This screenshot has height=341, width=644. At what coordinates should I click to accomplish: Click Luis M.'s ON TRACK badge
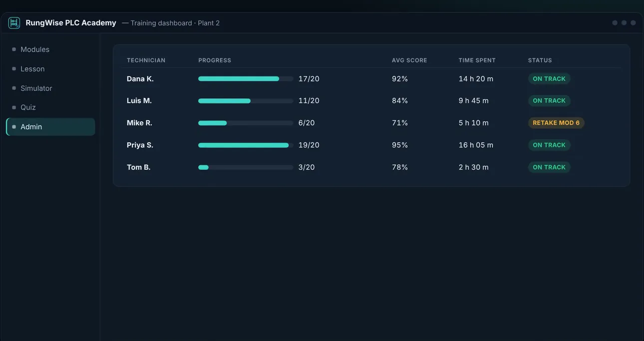549,101
